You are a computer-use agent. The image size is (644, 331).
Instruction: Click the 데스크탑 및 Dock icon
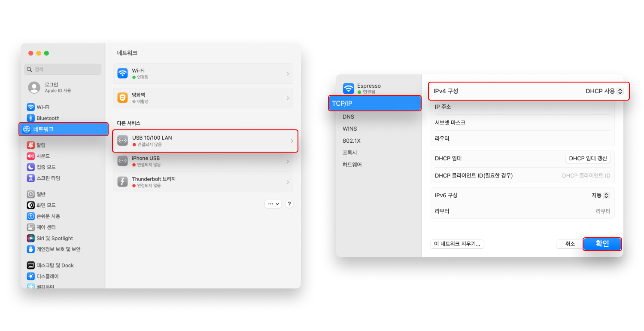pos(30,265)
